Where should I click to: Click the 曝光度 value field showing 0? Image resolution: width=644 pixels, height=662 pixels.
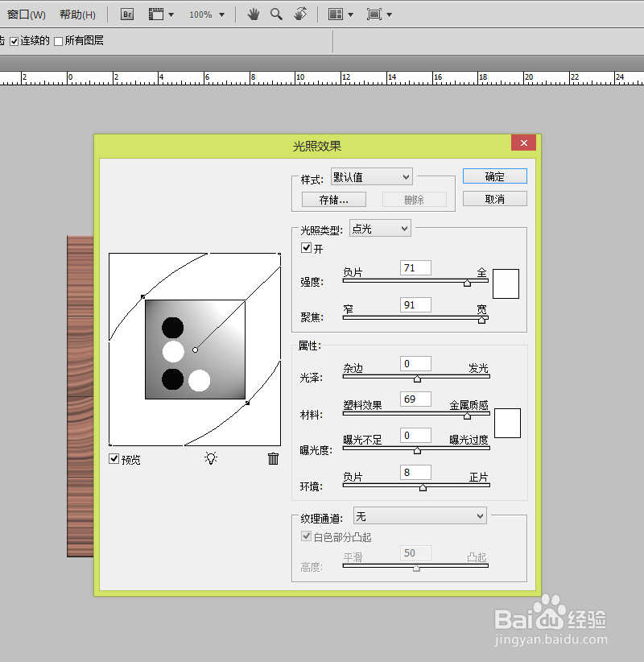[415, 435]
